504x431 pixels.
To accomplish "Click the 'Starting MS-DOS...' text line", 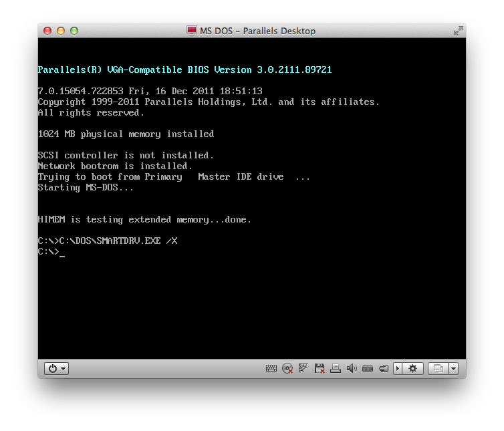I will (x=86, y=187).
